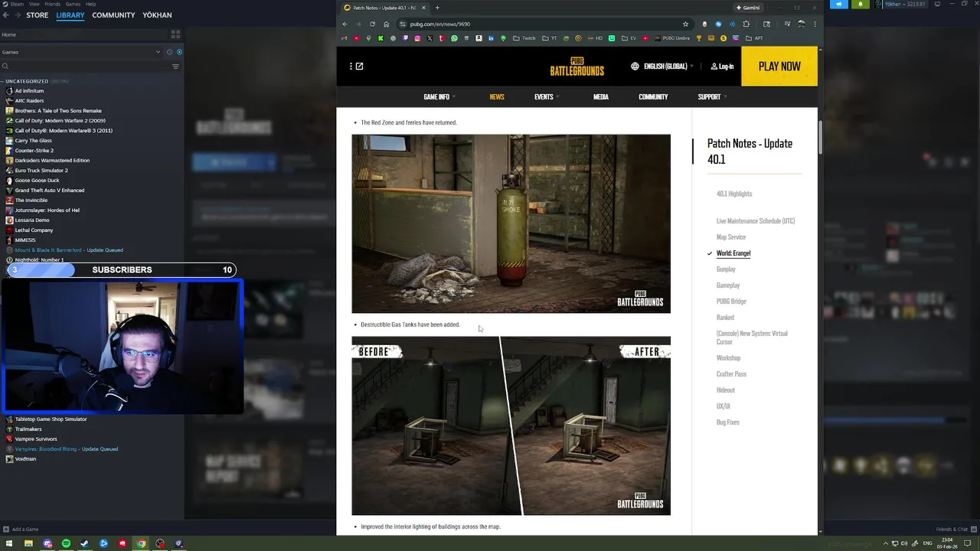Click the Log-in link on PUBG site
This screenshot has width=980, height=551.
(722, 67)
